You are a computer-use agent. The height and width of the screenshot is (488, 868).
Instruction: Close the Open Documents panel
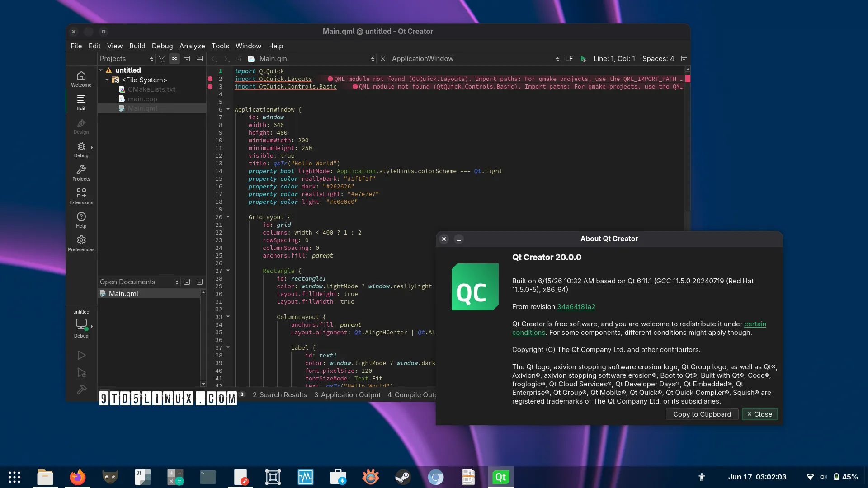tap(199, 282)
